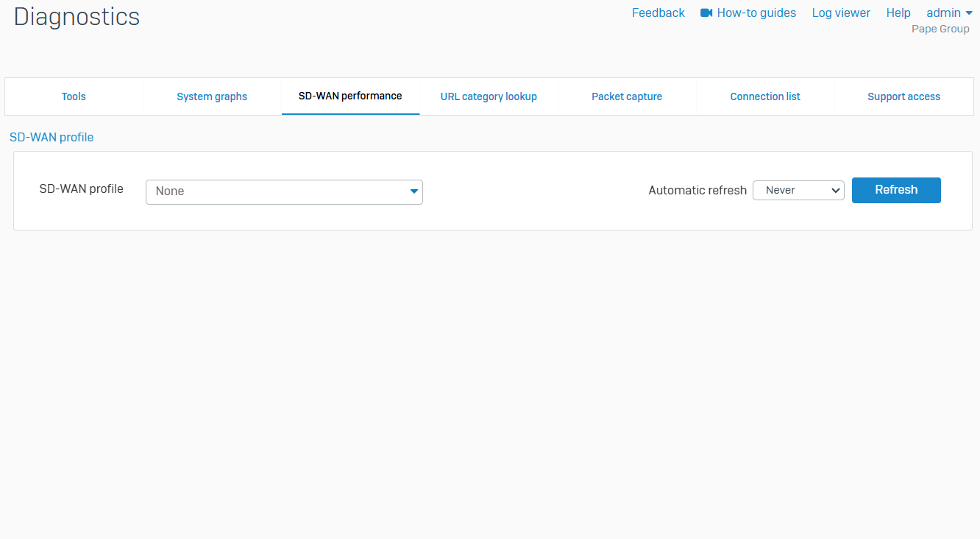Click the video camera icon beside How-to guides
This screenshot has height=539, width=980.
point(706,13)
